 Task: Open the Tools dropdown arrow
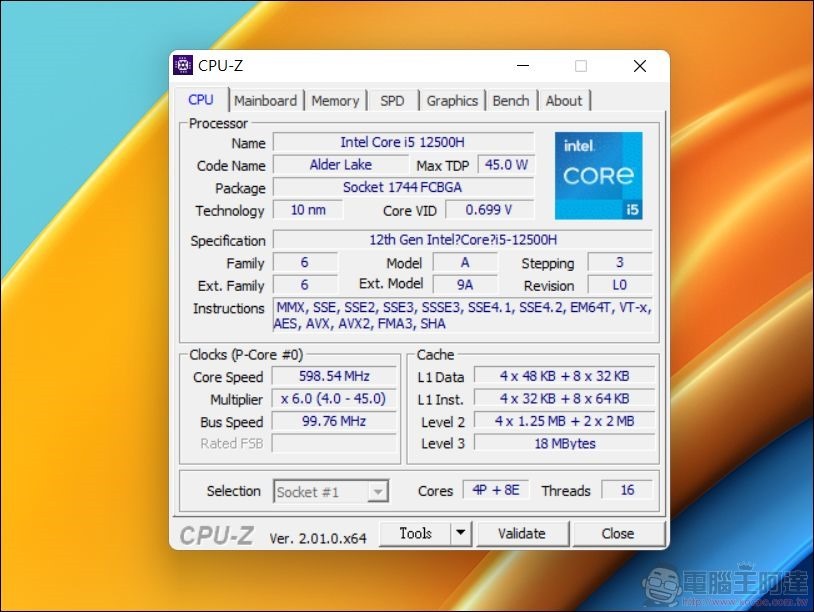[461, 533]
